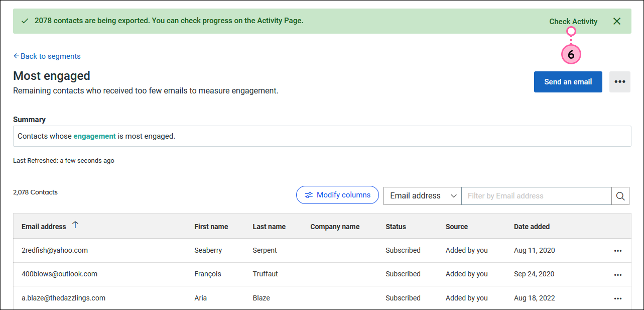Select email 2redfish@yahoo.com
This screenshot has height=310, width=644.
(x=55, y=250)
